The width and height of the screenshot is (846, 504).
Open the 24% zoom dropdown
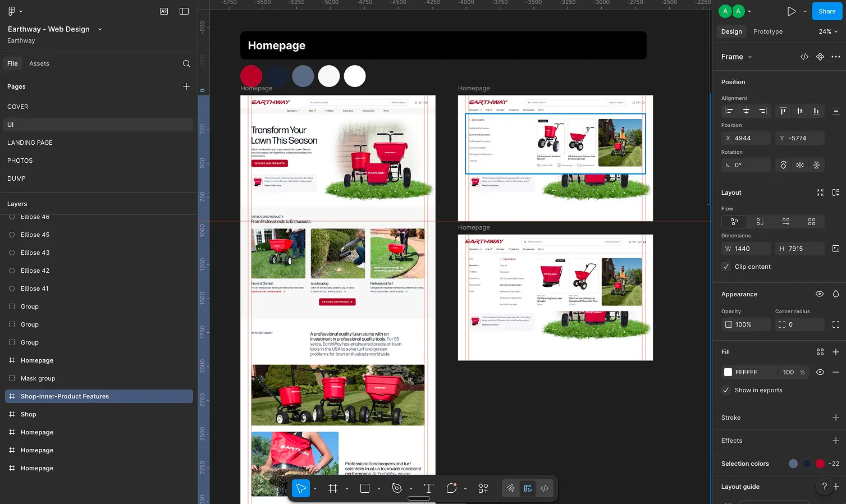(x=827, y=31)
